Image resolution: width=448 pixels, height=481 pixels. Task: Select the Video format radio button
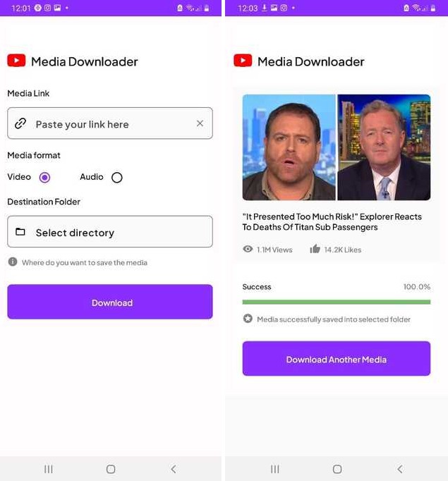coord(45,177)
